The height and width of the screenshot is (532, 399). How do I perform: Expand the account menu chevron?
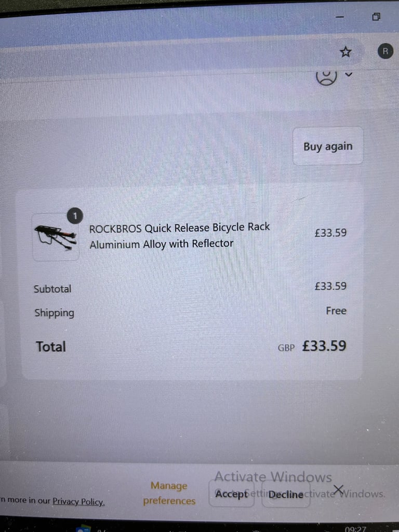coord(349,74)
